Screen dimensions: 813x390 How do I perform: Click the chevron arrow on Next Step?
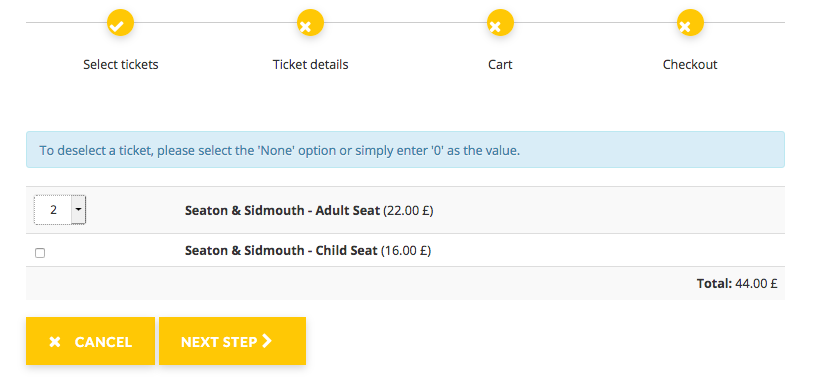tap(267, 341)
